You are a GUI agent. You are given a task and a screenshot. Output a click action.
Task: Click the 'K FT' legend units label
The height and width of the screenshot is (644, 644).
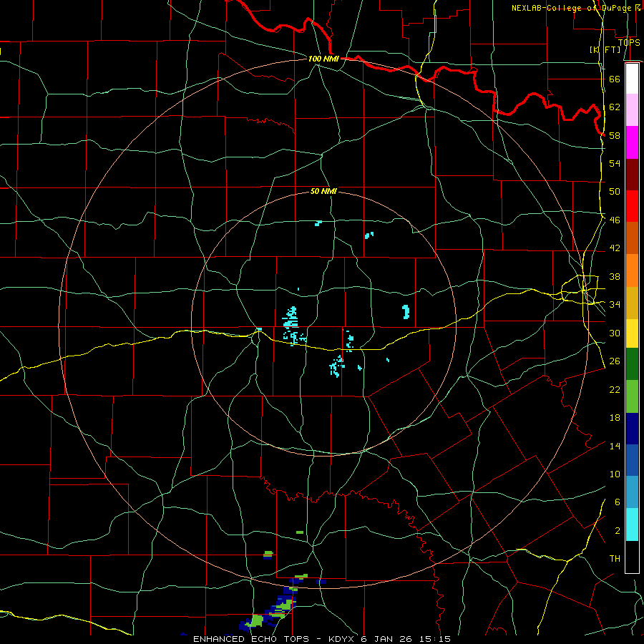tap(605, 49)
